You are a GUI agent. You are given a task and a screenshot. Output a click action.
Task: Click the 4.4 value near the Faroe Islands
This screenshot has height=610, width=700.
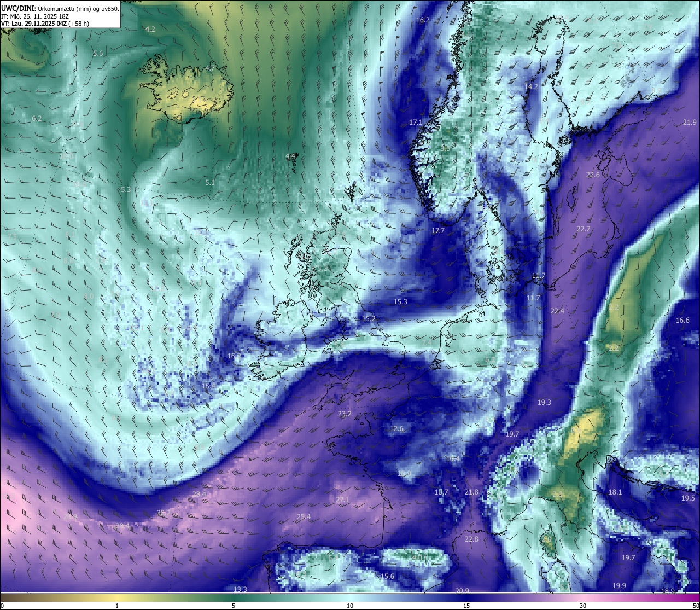(290, 156)
